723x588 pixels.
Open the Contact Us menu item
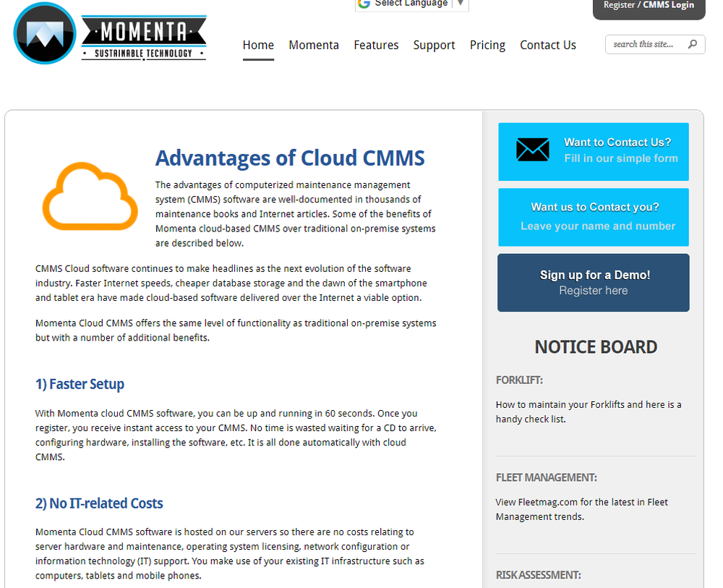(x=548, y=45)
